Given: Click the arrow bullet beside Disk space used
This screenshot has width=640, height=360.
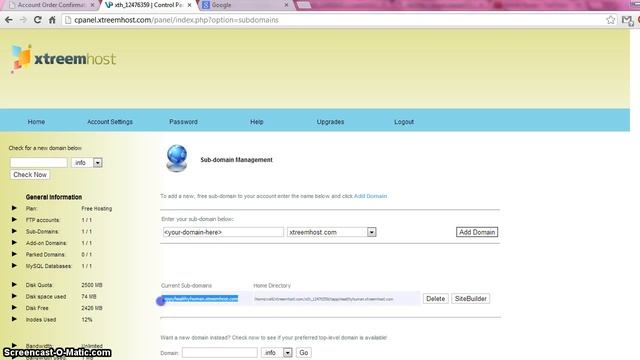Looking at the screenshot, I should pos(14,296).
